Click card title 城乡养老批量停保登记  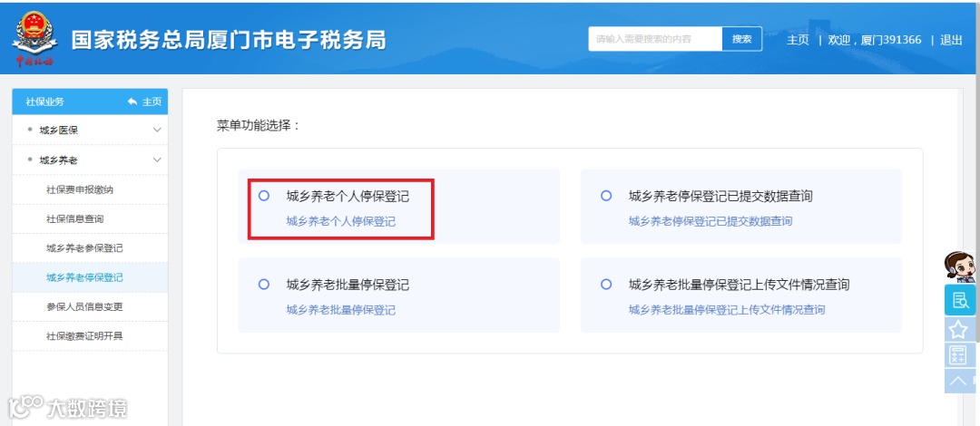348,285
